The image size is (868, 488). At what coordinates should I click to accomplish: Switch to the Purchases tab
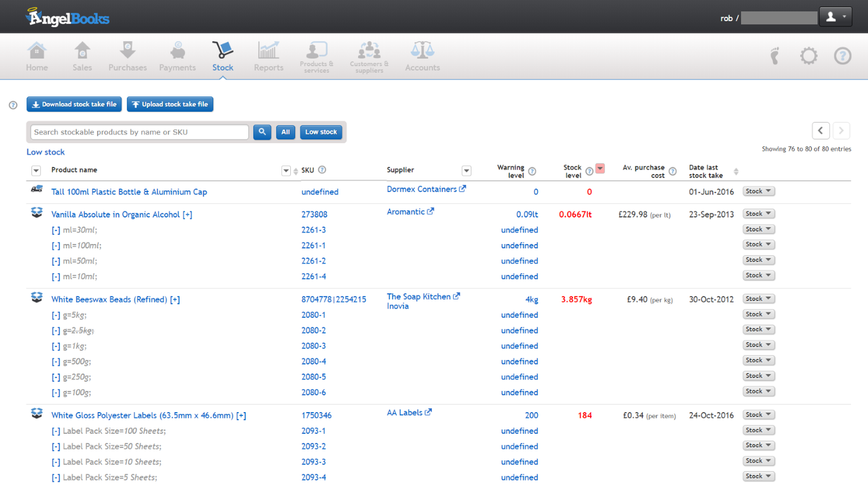[127, 56]
